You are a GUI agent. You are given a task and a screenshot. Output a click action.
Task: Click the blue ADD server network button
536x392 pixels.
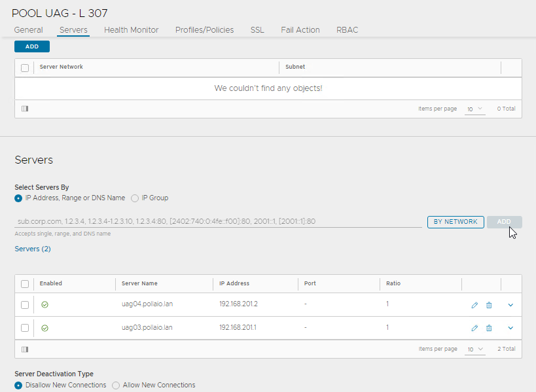[32, 46]
